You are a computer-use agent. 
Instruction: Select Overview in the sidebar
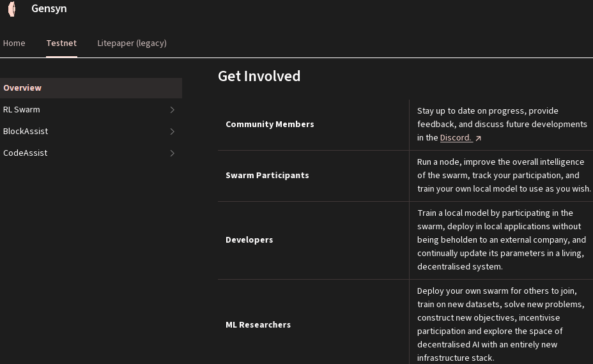[22, 88]
